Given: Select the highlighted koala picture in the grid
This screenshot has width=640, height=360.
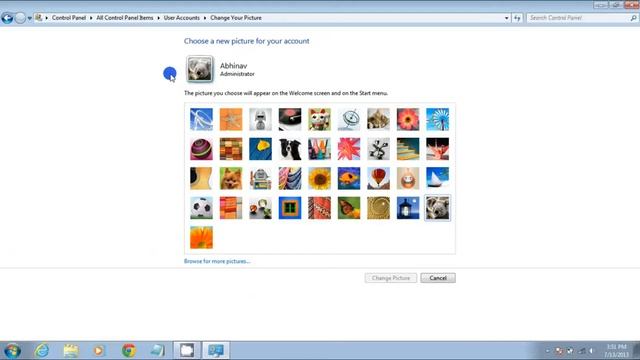Looking at the screenshot, I should point(438,208).
